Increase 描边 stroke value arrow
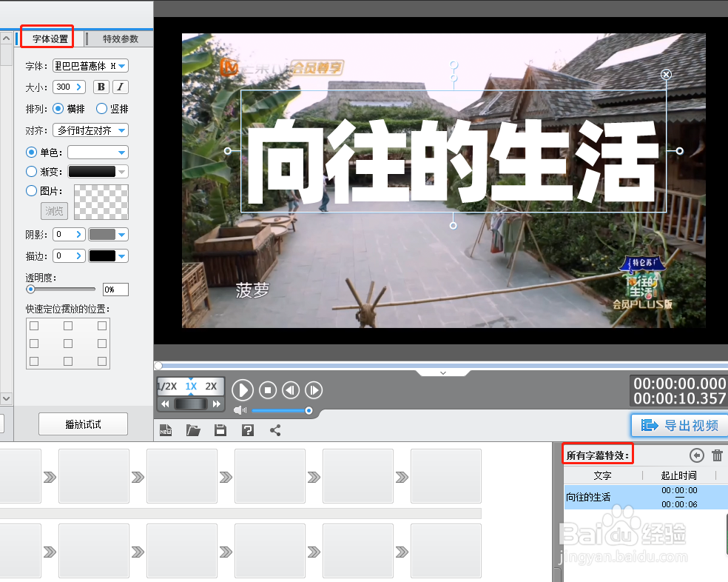The image size is (728, 582). [79, 255]
